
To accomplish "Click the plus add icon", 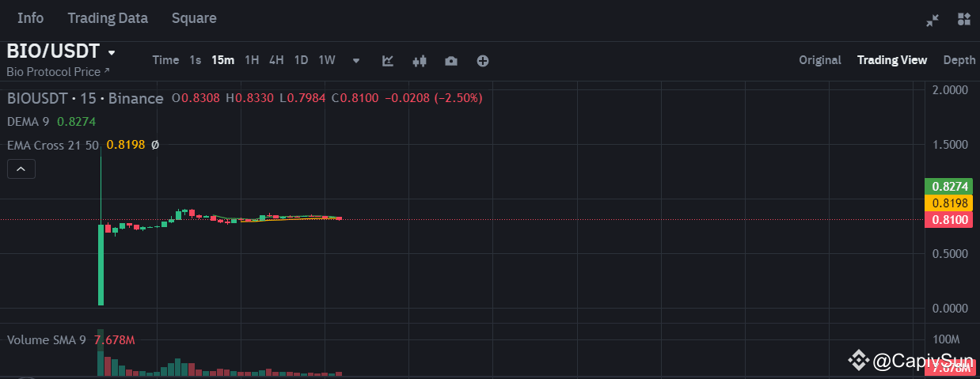I will 482,61.
